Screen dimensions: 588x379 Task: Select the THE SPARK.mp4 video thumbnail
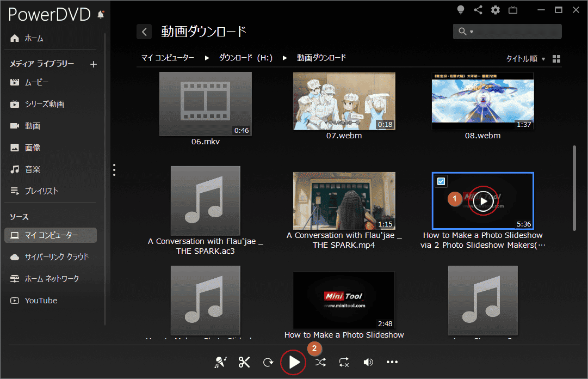click(344, 201)
